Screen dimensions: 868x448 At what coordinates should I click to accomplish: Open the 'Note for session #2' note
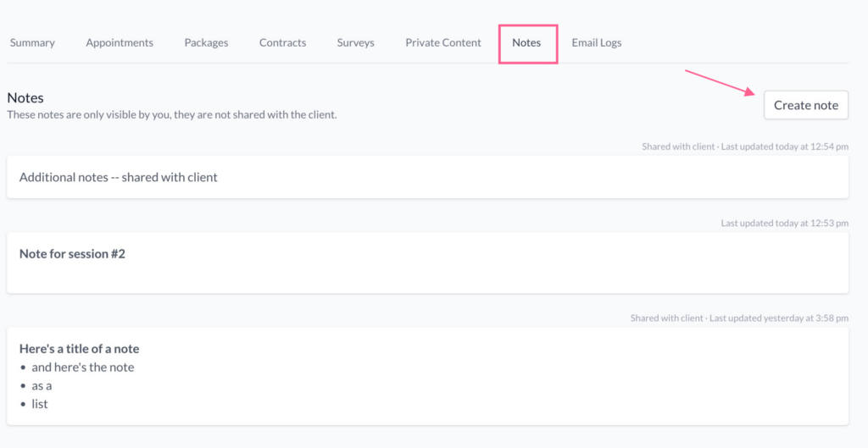click(x=72, y=253)
